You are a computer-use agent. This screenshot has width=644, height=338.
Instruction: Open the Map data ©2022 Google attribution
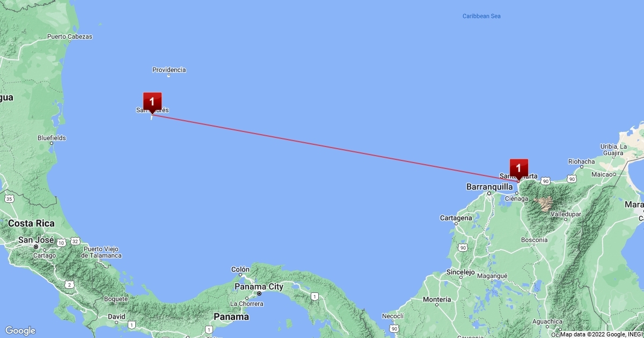pos(601,334)
